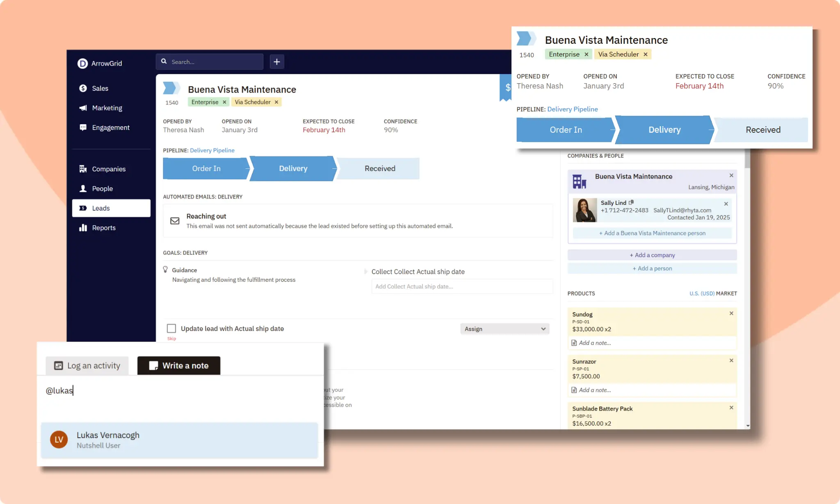Select the Lukas Vernacogh mention suggestion

pyautogui.click(x=108, y=439)
